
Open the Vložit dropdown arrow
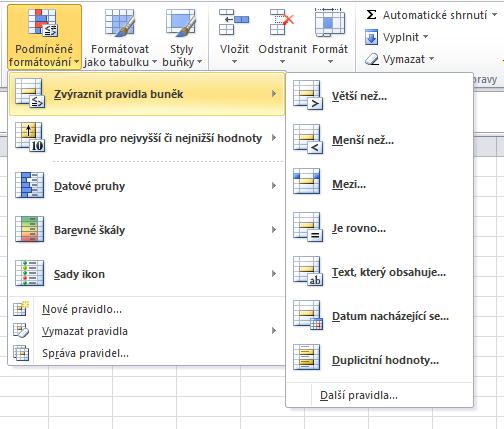[x=234, y=62]
